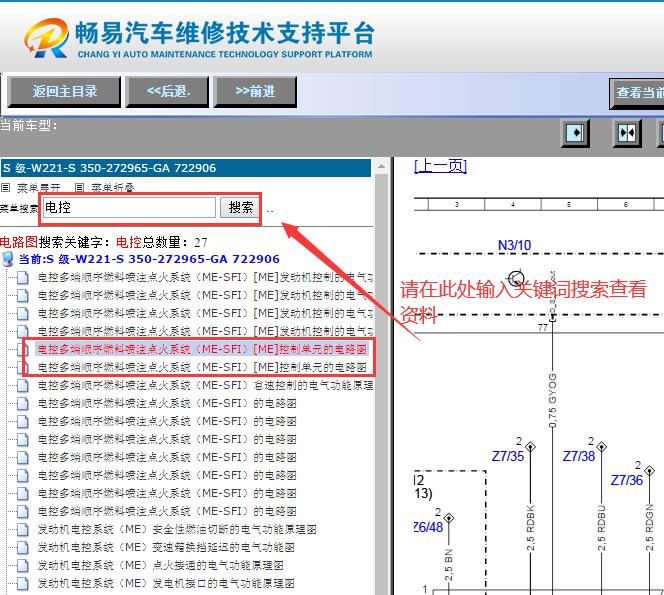Screen dimensions: 664x595
Task: Click the Z7/38 connector label
Action: [579, 456]
